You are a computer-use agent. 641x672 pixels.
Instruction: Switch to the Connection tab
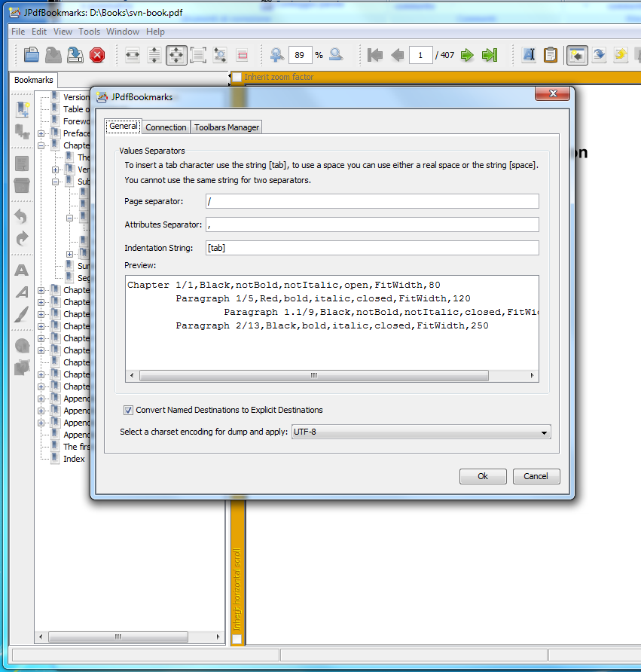[166, 127]
